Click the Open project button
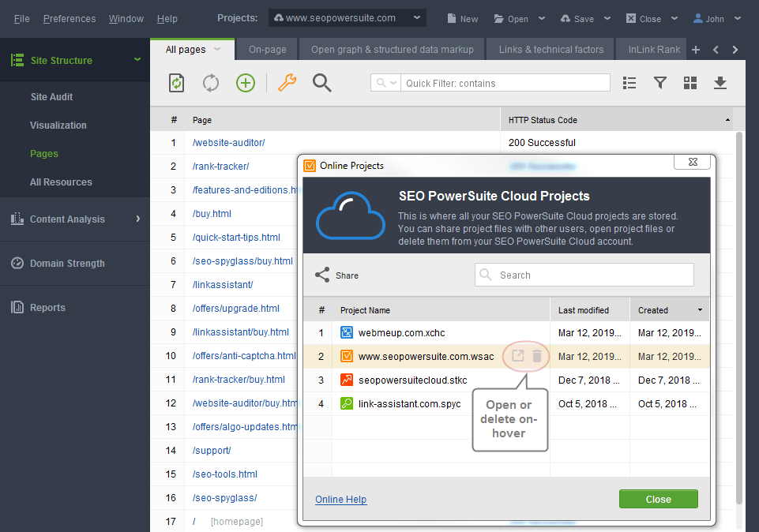 tap(511, 18)
